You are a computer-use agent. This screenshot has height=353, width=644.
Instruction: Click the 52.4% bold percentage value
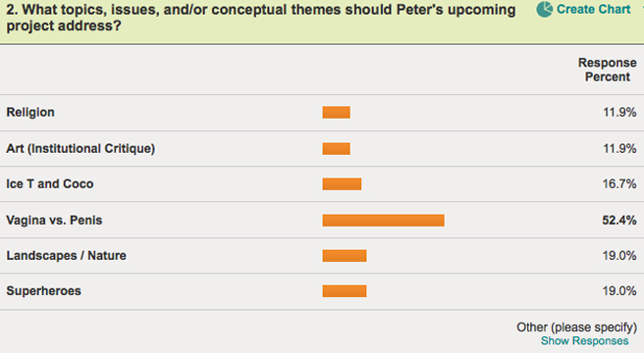[619, 221]
